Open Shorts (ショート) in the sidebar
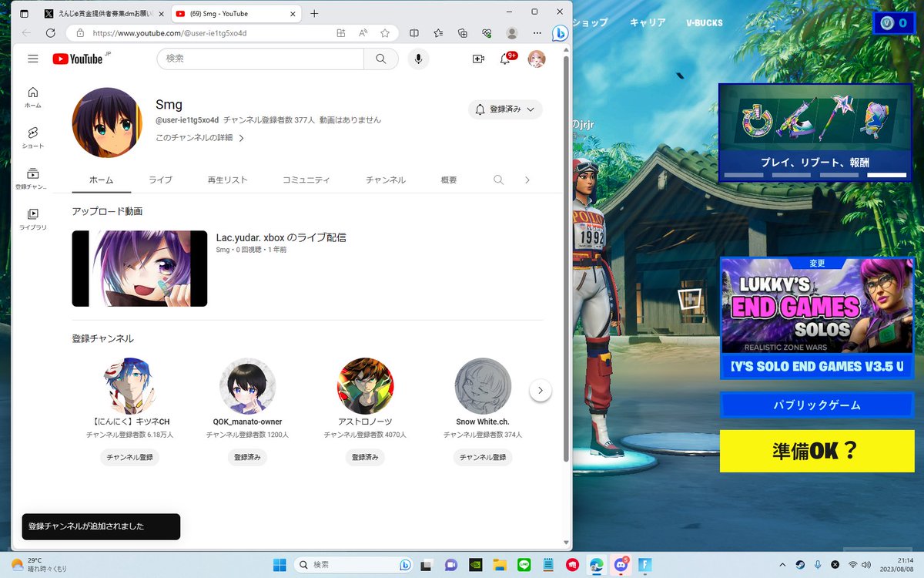Screen dimensions: 924x578 point(32,138)
